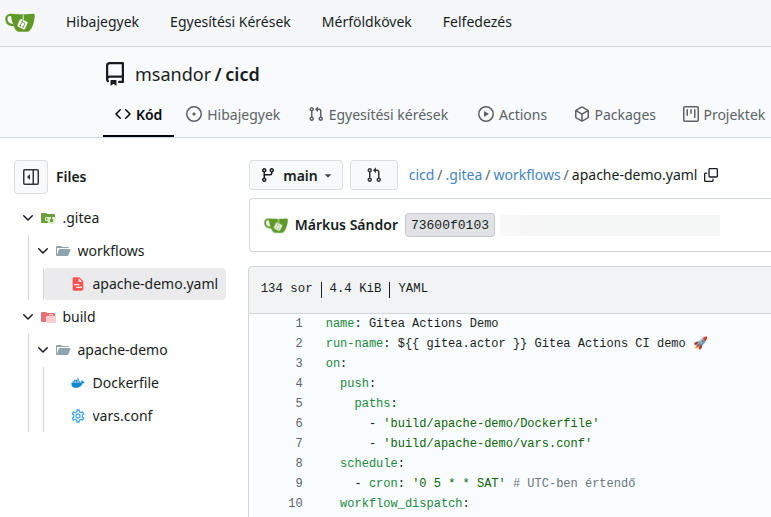This screenshot has height=517, width=771.
Task: Open the Packages tab
Action: click(615, 115)
